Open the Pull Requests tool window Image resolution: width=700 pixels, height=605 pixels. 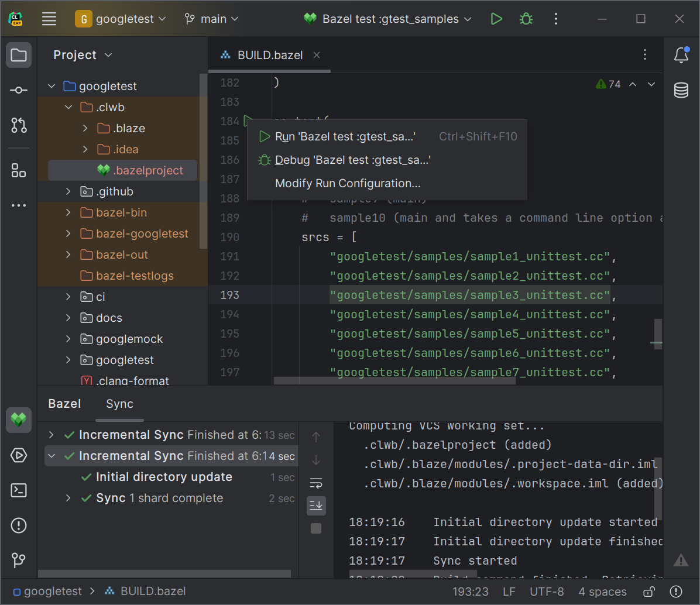click(x=19, y=125)
